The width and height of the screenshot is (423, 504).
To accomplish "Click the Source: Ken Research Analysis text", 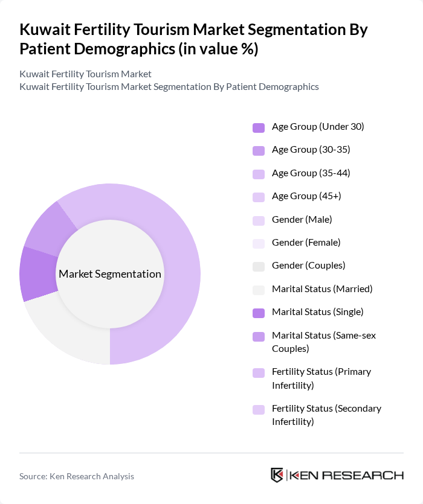I will pyautogui.click(x=77, y=476).
